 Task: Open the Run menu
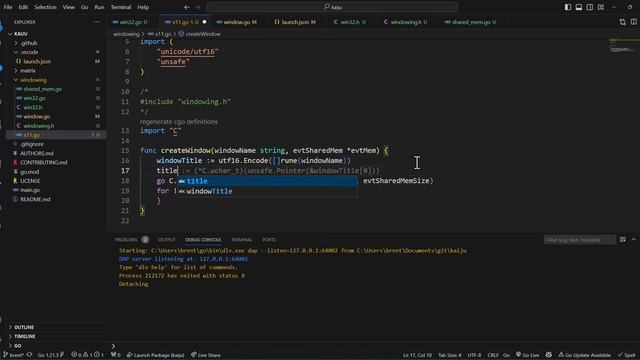coord(99,7)
